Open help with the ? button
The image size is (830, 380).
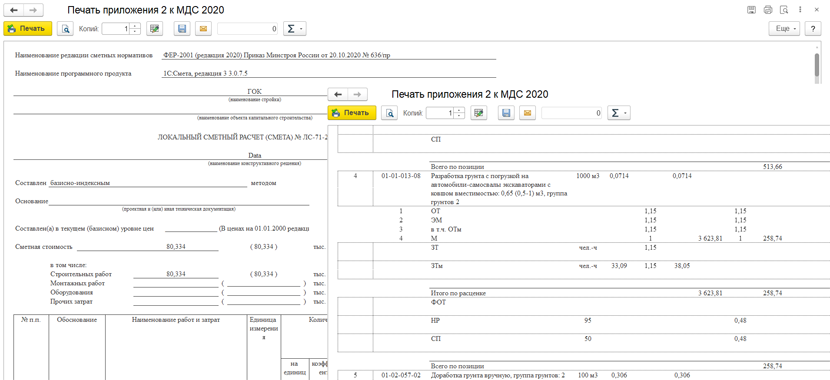pyautogui.click(x=812, y=29)
